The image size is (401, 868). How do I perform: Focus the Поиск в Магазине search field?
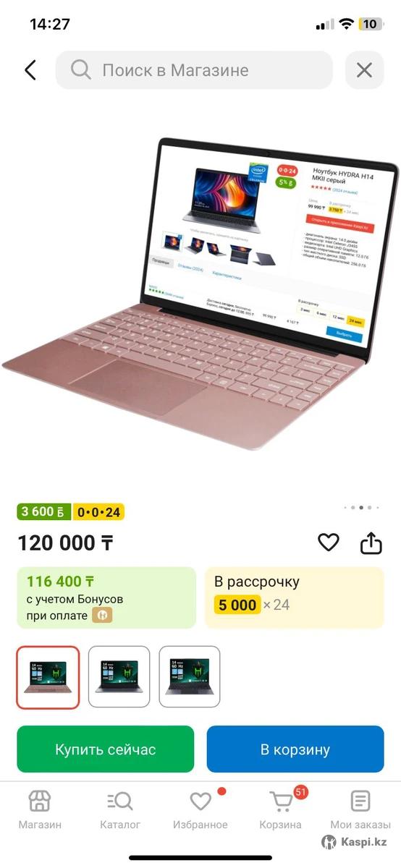pos(194,70)
